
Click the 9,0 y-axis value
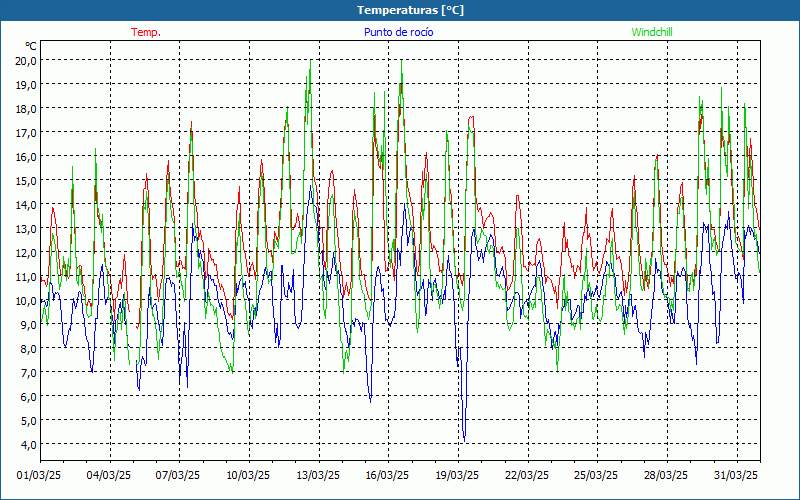pos(28,324)
